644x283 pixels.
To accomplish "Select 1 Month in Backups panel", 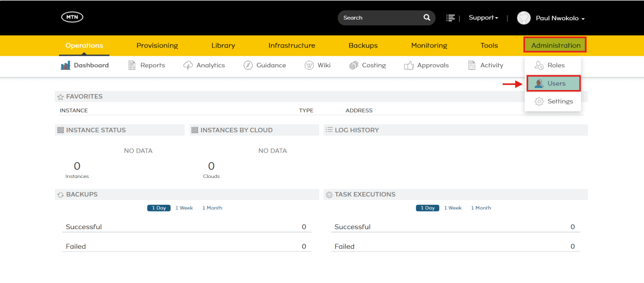I will pos(212,208).
